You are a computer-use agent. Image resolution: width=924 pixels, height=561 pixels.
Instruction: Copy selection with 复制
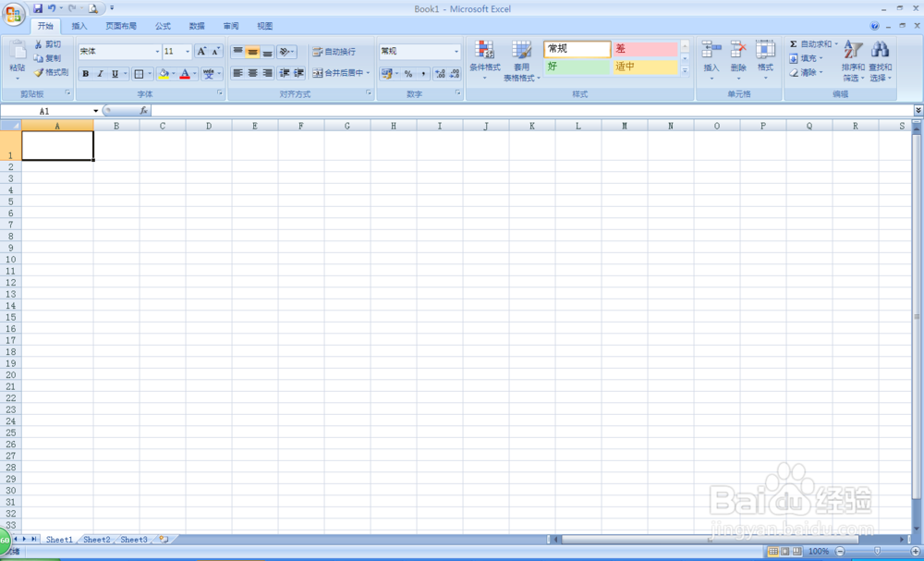47,58
